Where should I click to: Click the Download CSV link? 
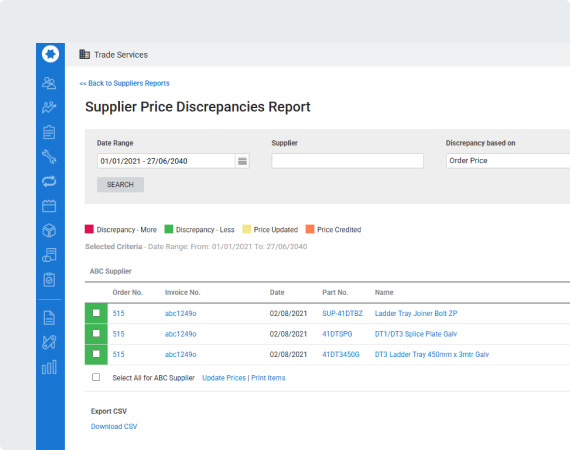coord(114,426)
